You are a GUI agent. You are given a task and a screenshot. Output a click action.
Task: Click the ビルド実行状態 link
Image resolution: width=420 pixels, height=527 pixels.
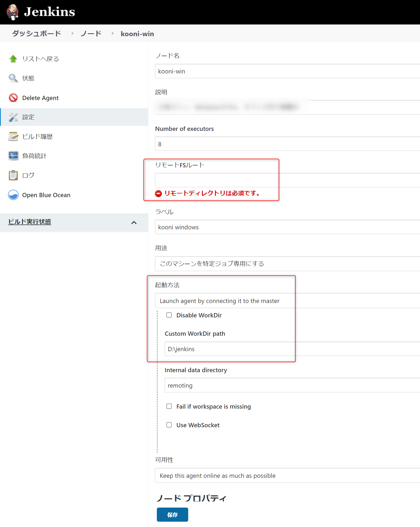(x=30, y=222)
